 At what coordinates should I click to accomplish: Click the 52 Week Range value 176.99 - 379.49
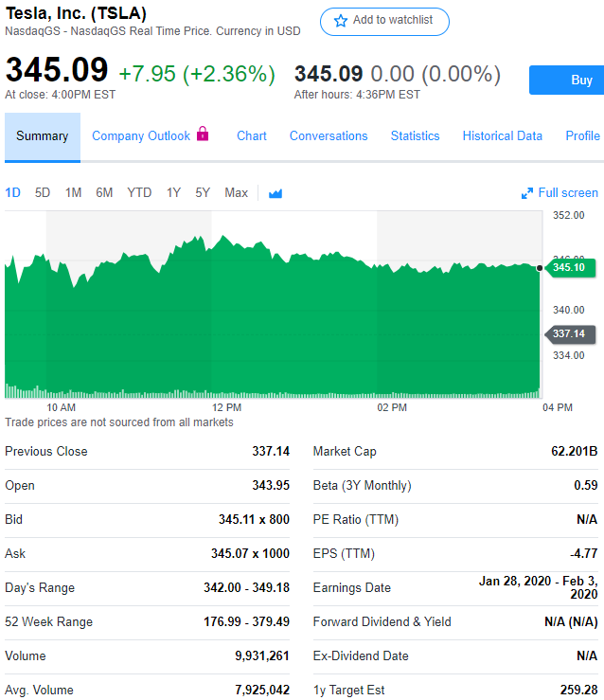point(247,622)
